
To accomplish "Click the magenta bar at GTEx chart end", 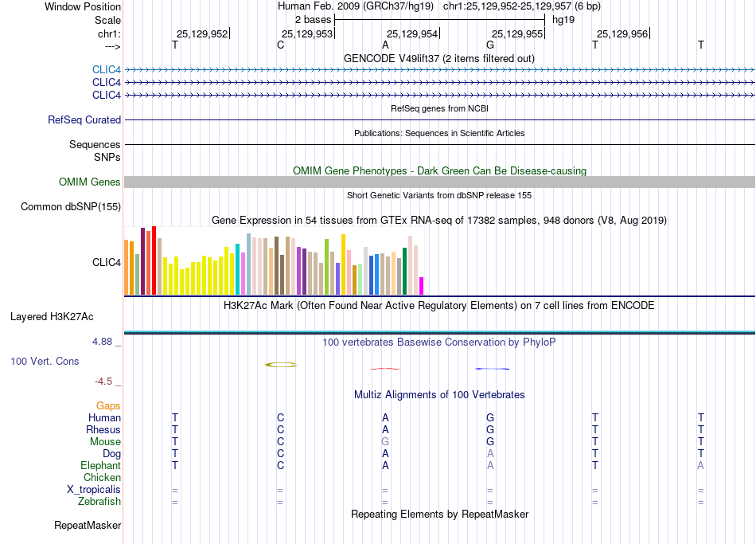I will coord(422,286).
